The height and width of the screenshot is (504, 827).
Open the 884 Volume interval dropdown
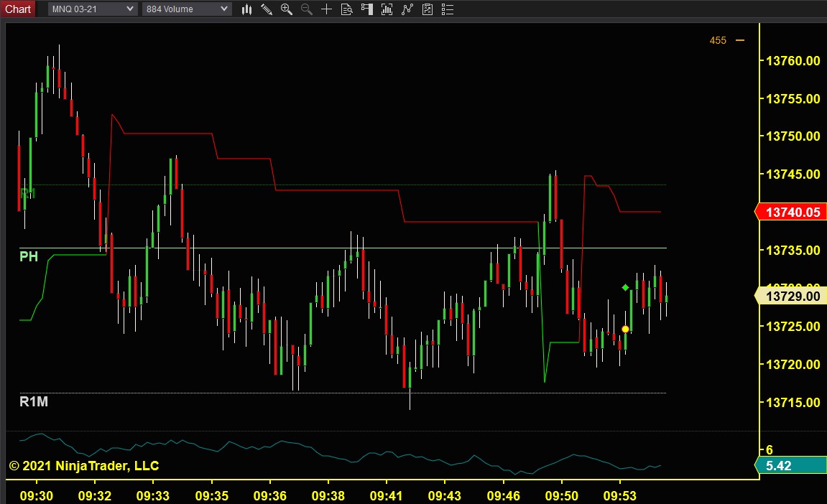[x=187, y=9]
